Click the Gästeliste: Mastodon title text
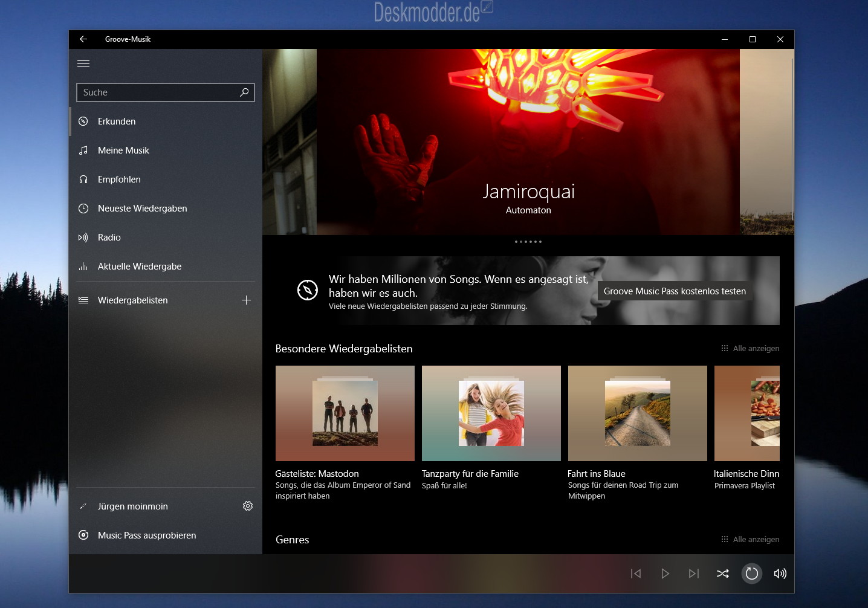 click(317, 474)
